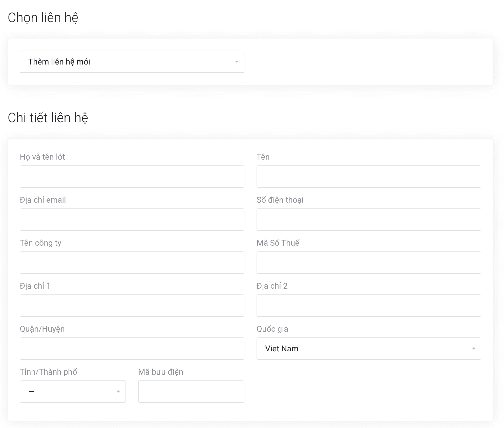Click the arrow on the 'Tỉnh/Thành phố' select

click(118, 392)
